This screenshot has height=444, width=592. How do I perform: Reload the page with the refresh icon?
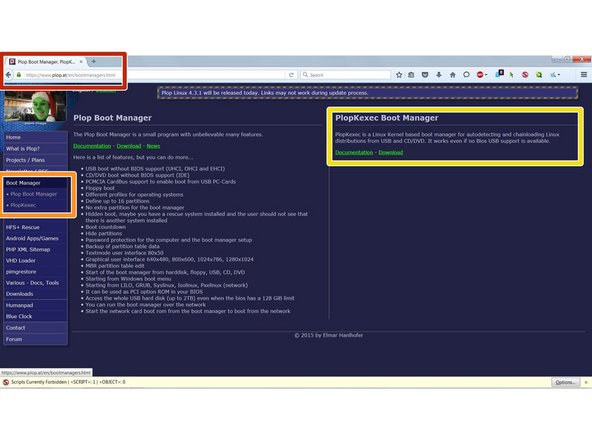point(291,75)
